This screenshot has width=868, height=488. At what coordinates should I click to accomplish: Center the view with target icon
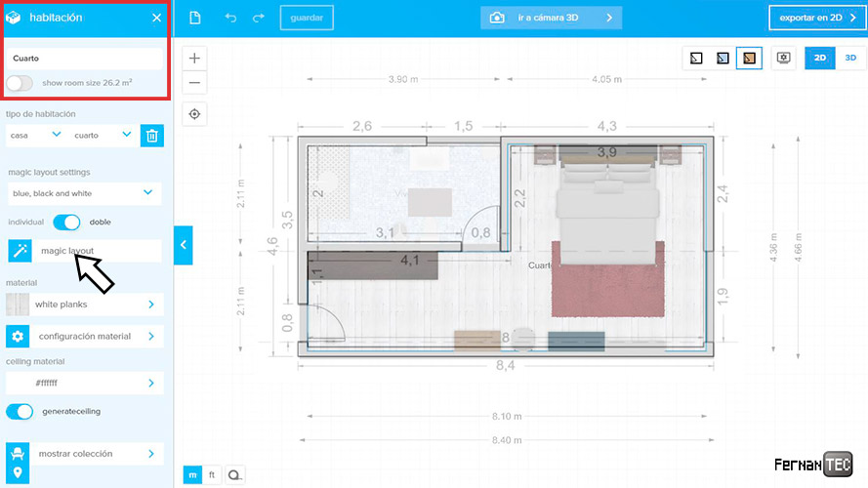[x=194, y=114]
